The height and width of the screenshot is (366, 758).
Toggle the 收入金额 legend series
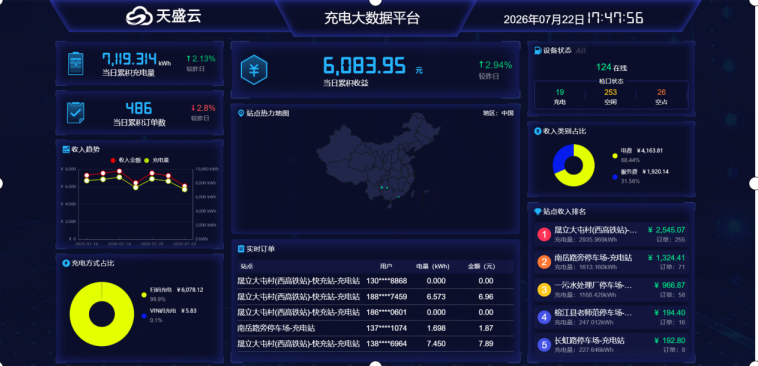[x=126, y=160]
